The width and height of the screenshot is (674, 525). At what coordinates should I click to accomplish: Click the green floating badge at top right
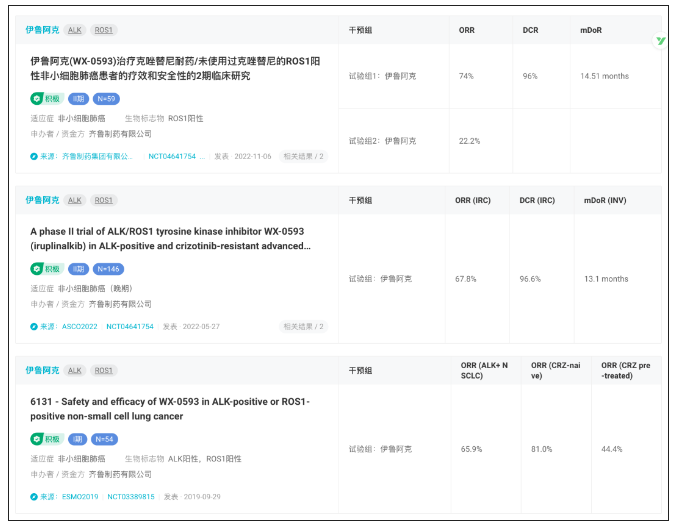pyautogui.click(x=660, y=41)
